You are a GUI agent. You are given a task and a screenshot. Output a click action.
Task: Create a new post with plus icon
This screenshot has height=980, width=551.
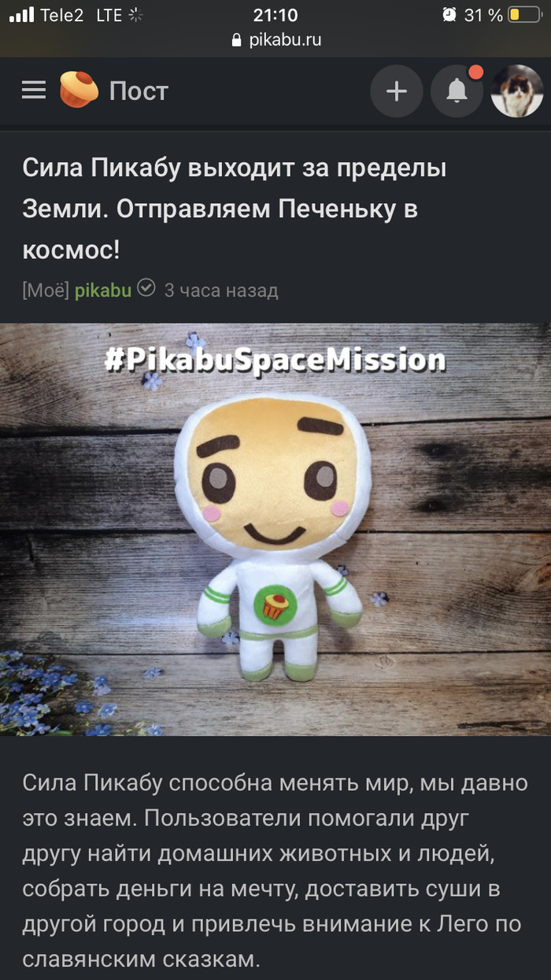coord(397,91)
